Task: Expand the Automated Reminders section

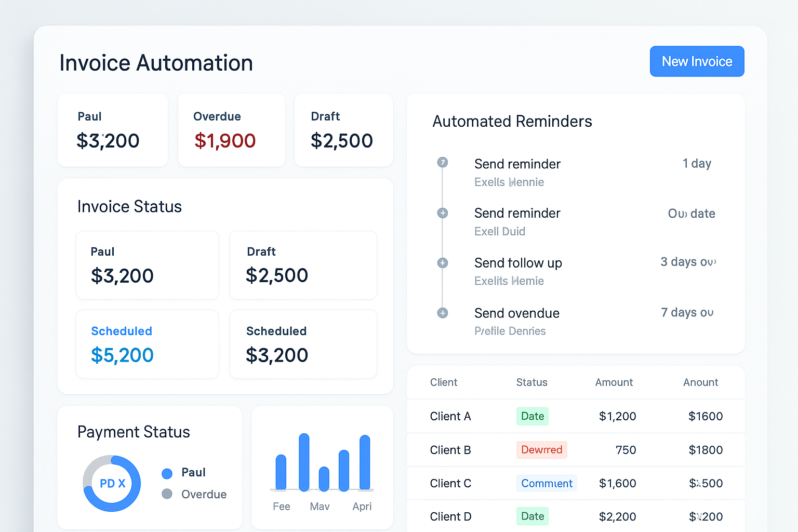Action: point(512,121)
